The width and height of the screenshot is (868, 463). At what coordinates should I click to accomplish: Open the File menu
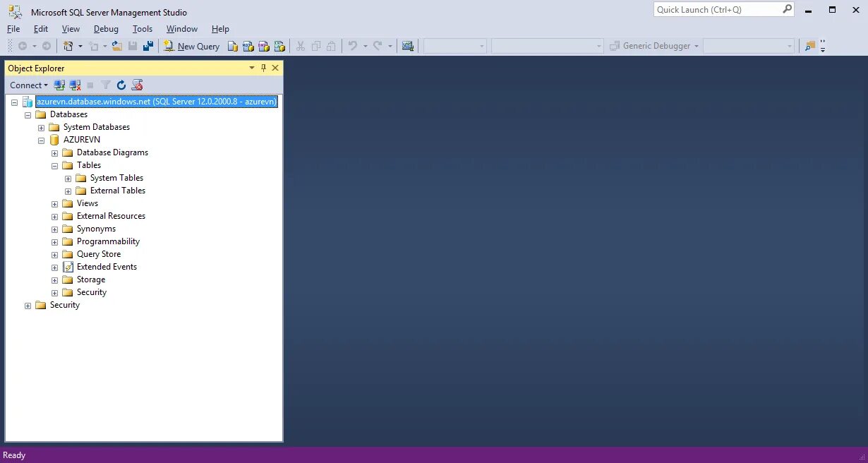[13, 29]
